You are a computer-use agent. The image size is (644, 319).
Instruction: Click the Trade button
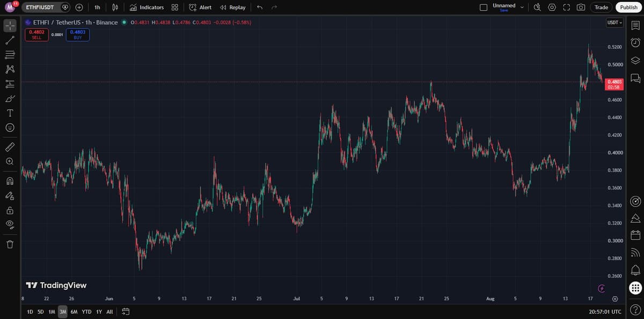(x=601, y=8)
